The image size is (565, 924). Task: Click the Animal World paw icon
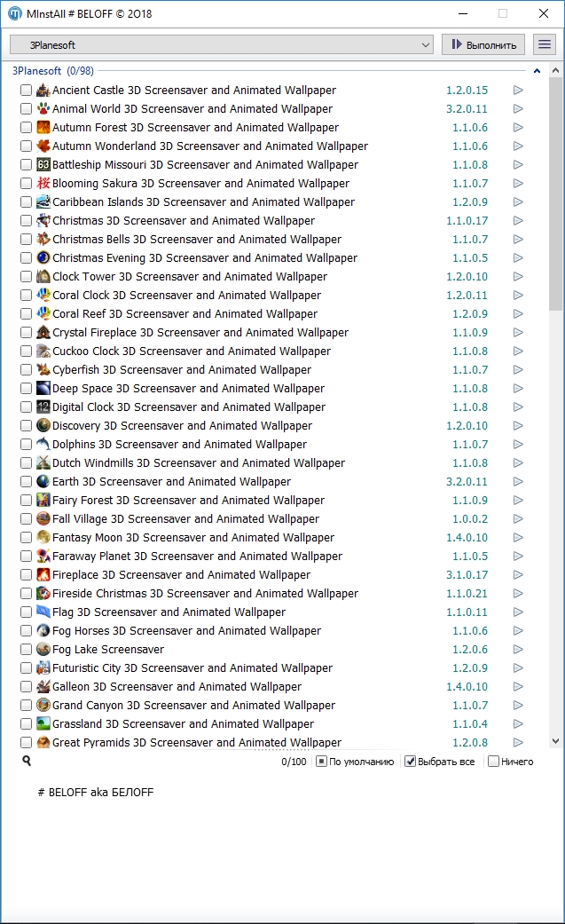tap(43, 108)
